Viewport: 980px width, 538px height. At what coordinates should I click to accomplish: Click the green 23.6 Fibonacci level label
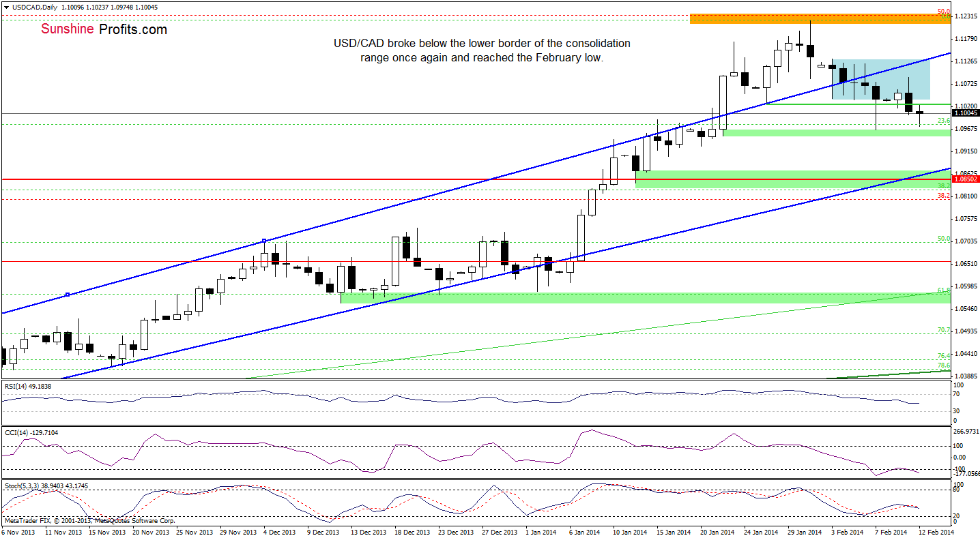(944, 121)
